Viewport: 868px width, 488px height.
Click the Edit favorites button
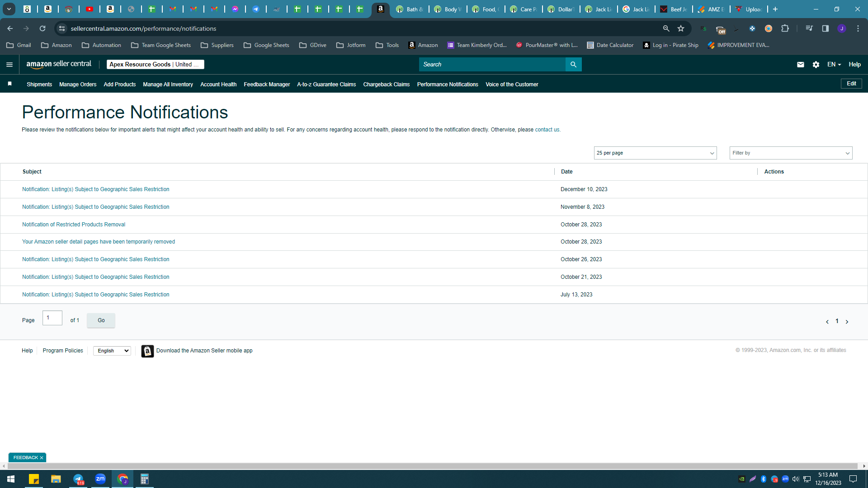851,84
